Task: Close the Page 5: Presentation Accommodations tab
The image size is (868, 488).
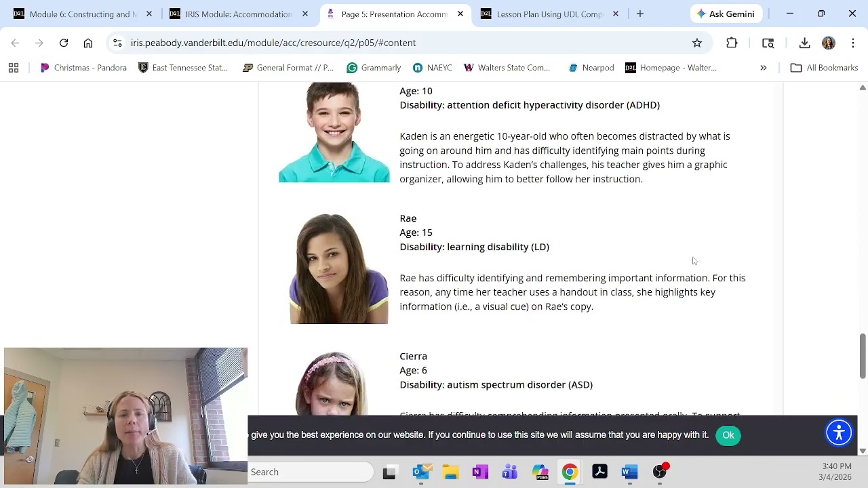Action: 460,14
